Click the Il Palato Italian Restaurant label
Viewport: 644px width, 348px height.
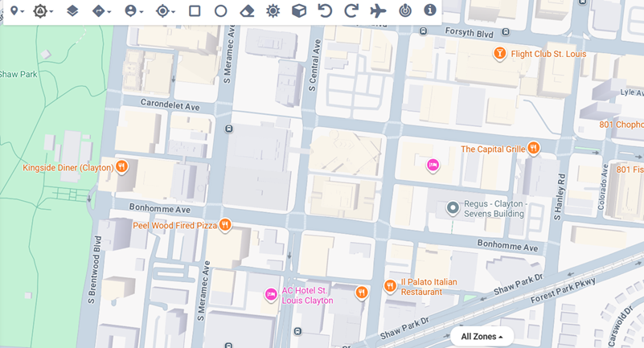(x=429, y=287)
